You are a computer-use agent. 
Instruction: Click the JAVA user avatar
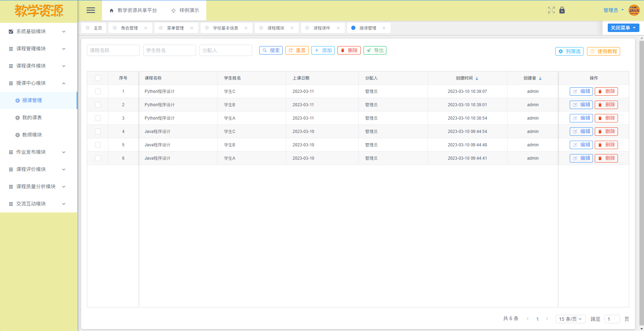pos(634,10)
